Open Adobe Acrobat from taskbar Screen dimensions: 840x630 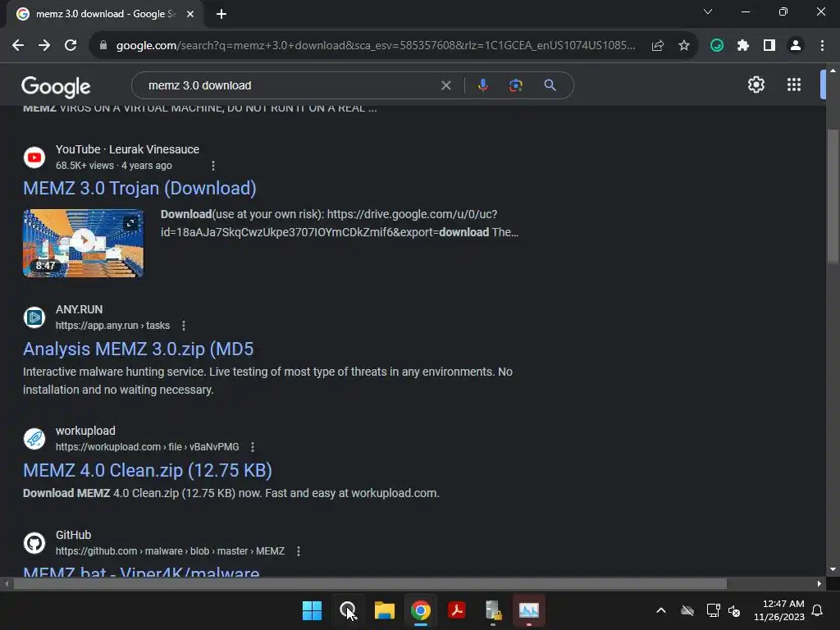(x=456, y=610)
